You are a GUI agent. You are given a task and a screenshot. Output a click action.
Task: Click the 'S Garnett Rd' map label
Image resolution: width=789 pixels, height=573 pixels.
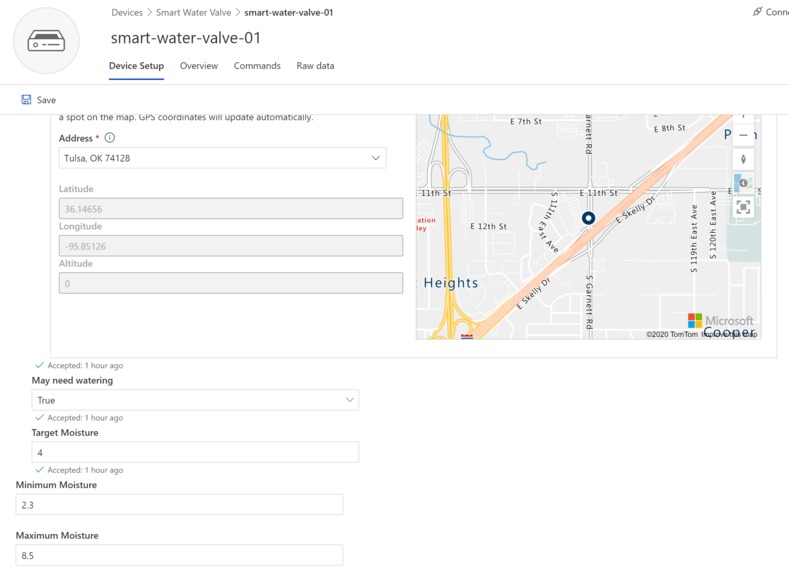click(x=589, y=302)
